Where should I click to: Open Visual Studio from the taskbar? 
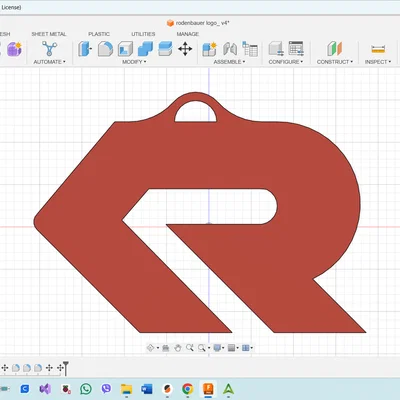click(45, 389)
